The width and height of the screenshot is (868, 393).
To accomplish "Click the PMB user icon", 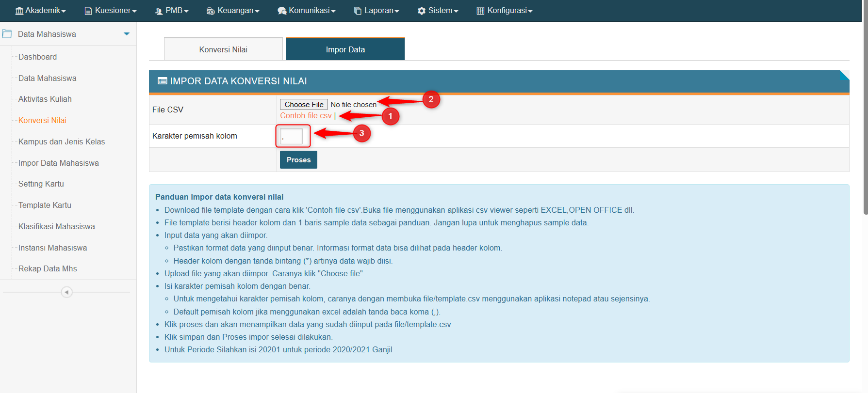I will click(159, 11).
